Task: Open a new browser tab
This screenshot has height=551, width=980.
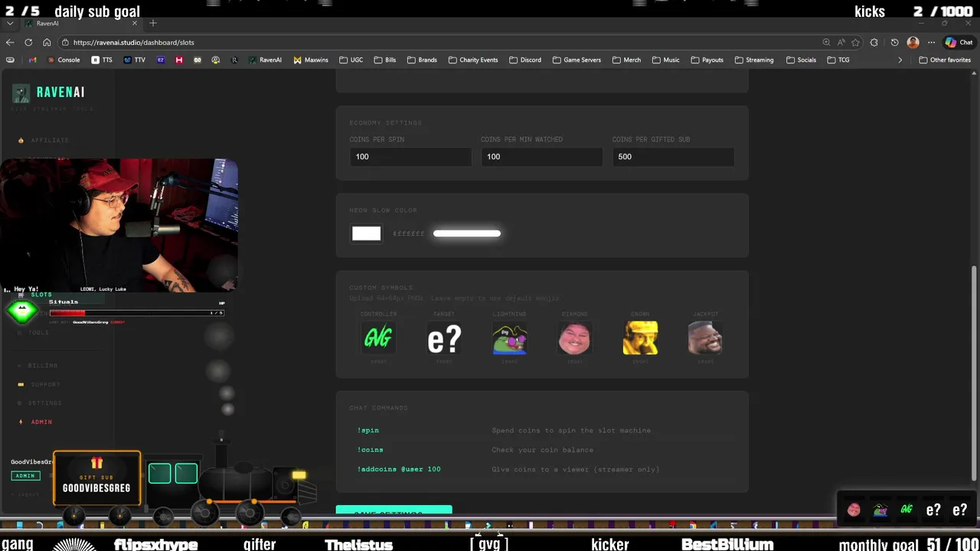Action: (152, 23)
